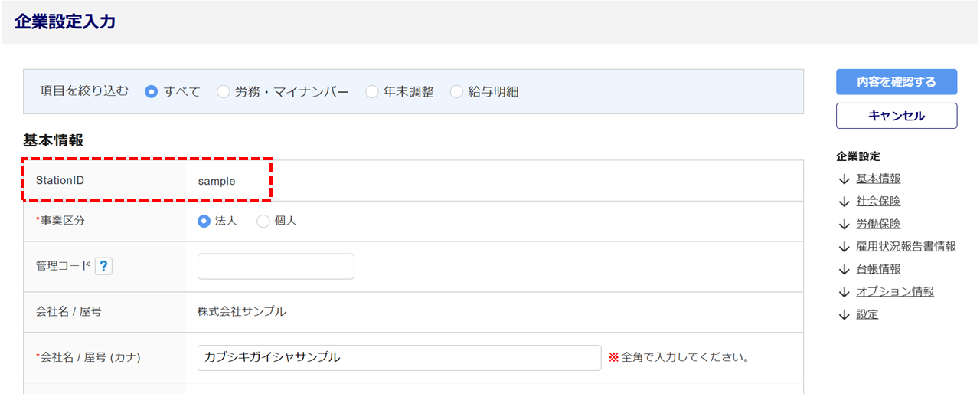The height and width of the screenshot is (394, 980).
Task: Go to the 雇用状況報告書情報 link
Action: point(906,247)
